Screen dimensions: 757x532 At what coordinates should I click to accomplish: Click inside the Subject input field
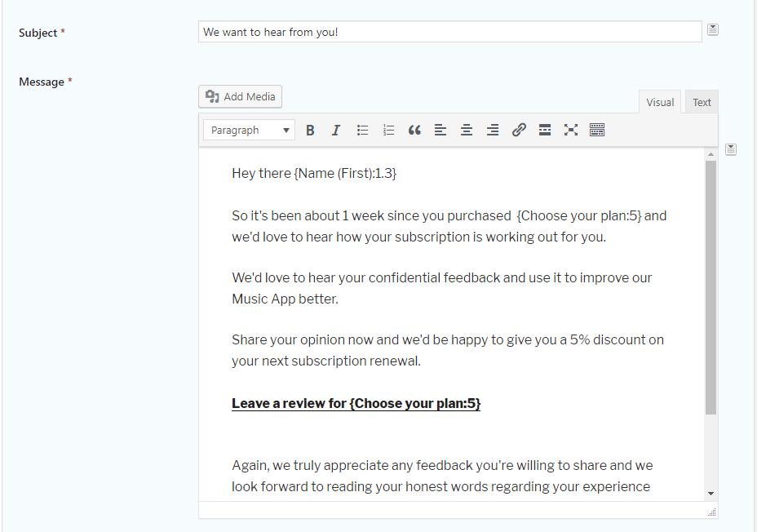point(449,31)
